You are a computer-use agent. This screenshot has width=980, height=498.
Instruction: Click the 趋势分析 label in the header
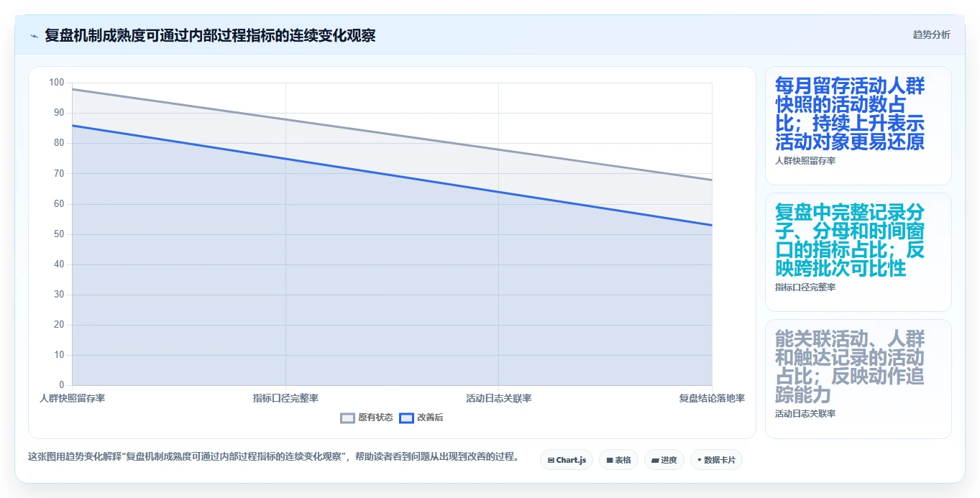click(931, 34)
